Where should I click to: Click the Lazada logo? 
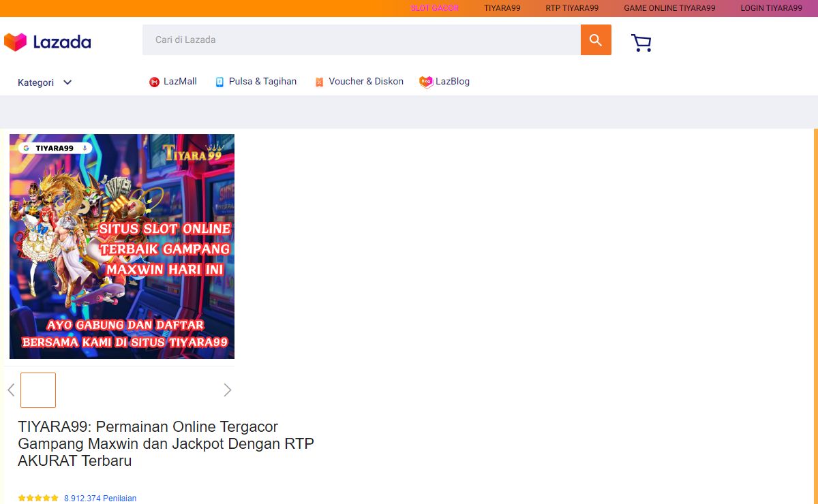(x=47, y=42)
